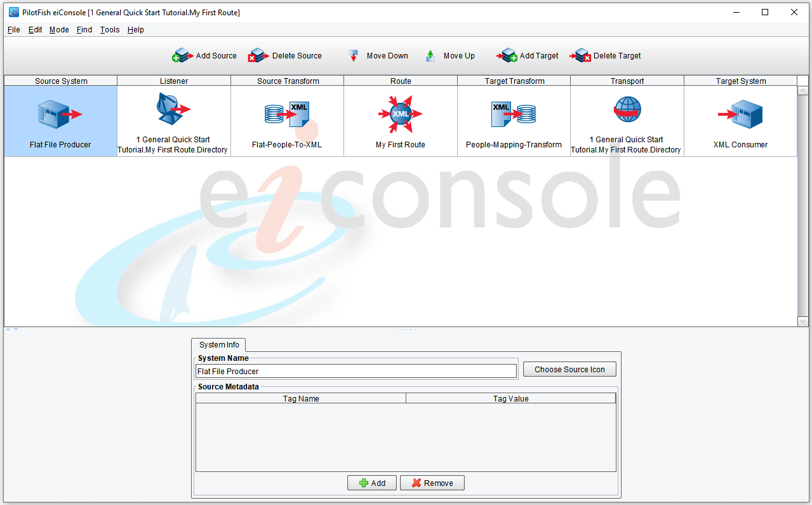This screenshot has height=505, width=812.
Task: Click the My First Route label
Action: click(x=401, y=145)
